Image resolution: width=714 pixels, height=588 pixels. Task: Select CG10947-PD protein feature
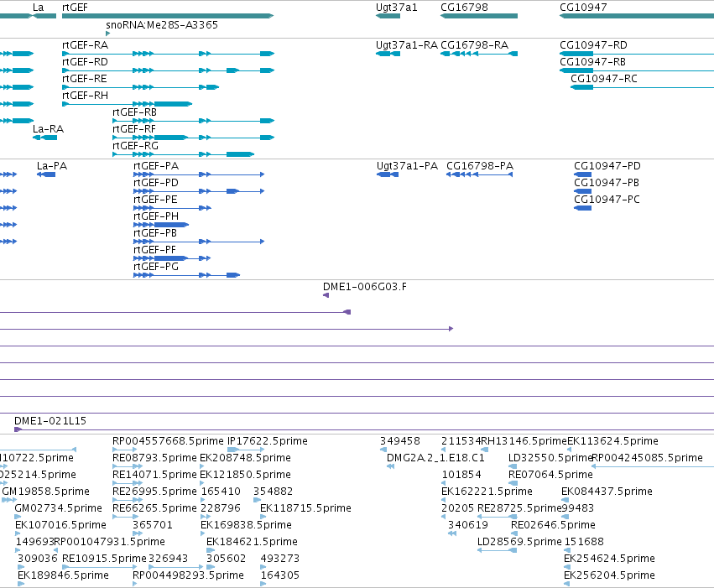(583, 174)
